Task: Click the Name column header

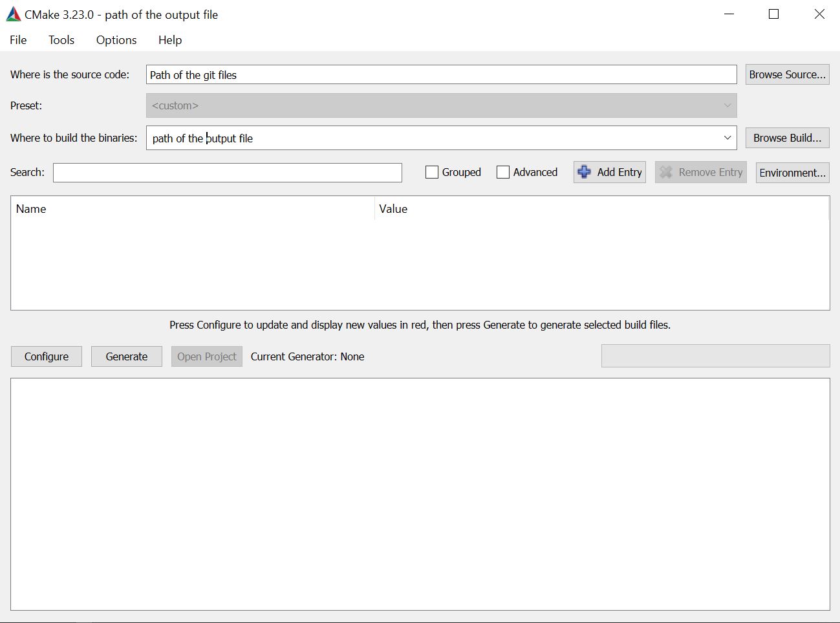Action: click(193, 209)
